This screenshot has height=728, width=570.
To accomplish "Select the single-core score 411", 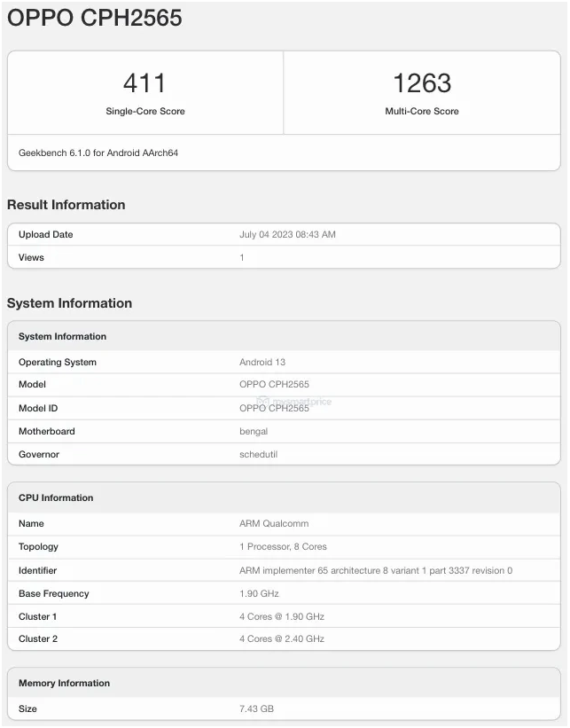I will (x=144, y=83).
